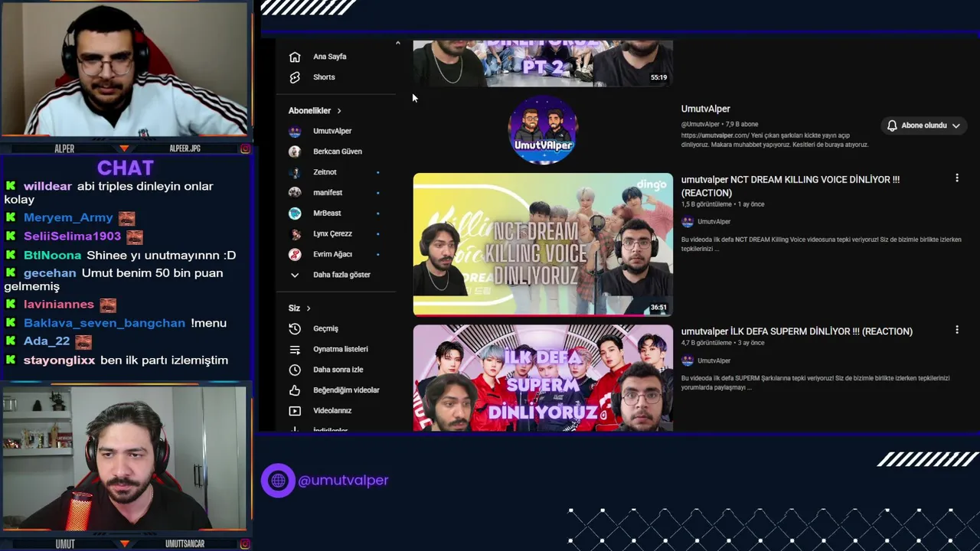
Task: Select UmutvAlper subscription avatar in sidebar
Action: click(x=295, y=131)
